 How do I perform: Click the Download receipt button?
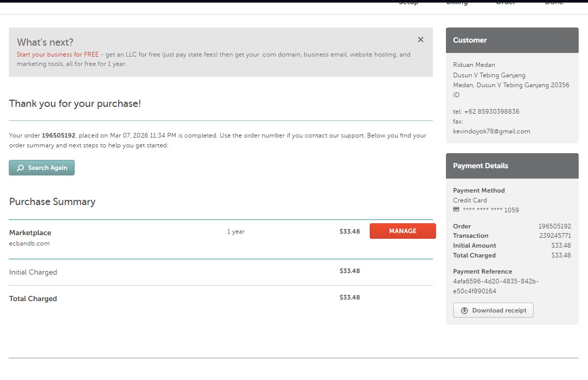point(493,310)
